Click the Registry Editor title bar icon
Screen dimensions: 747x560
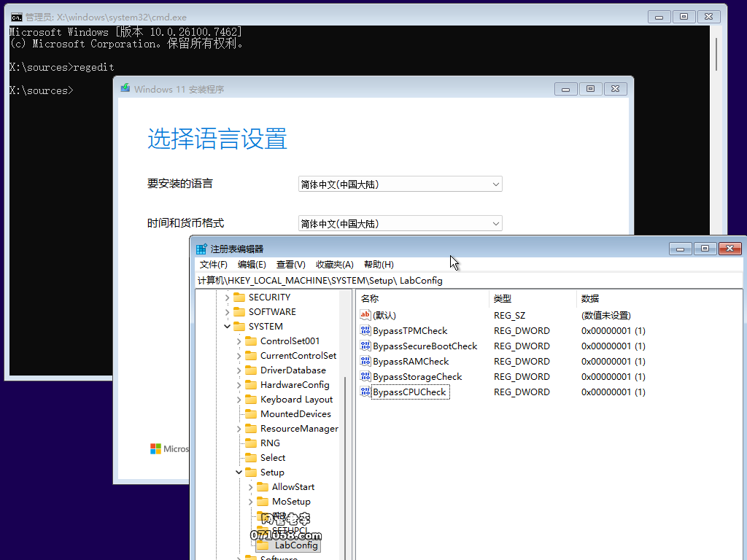201,249
